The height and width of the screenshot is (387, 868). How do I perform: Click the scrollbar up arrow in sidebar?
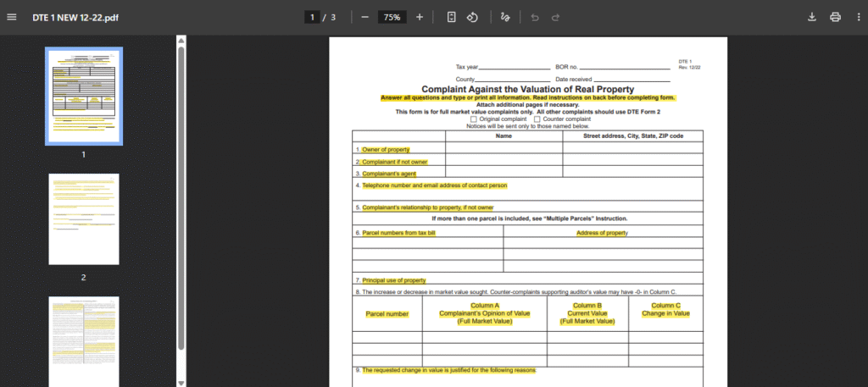[x=181, y=40]
